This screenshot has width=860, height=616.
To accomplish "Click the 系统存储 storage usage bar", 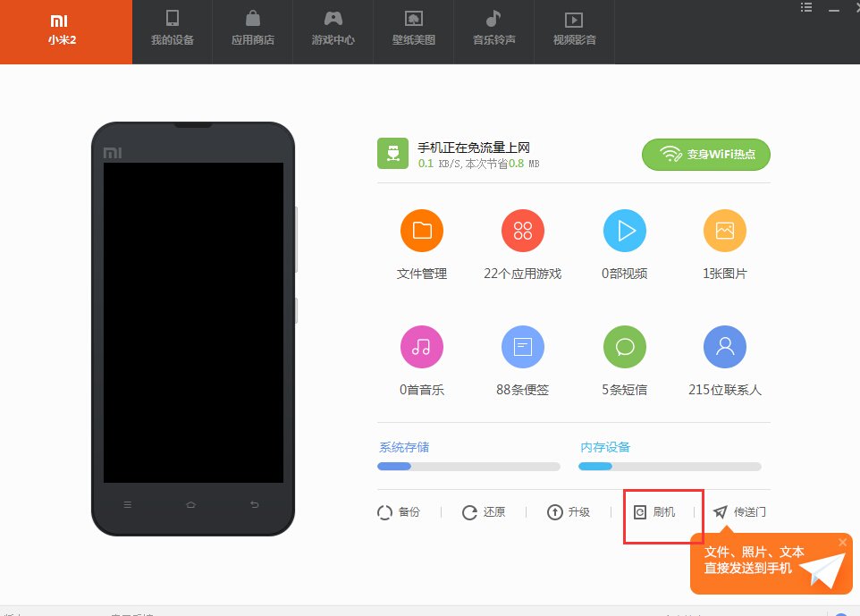I will tap(468, 467).
